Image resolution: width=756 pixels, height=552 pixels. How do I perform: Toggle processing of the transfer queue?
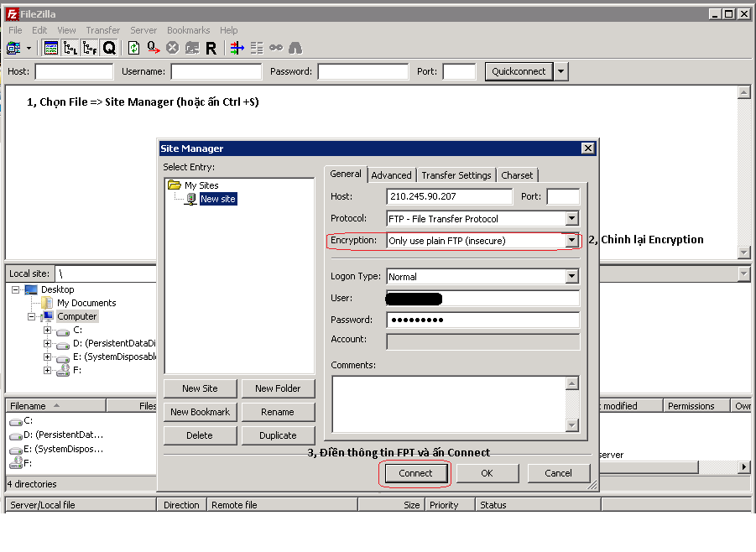click(153, 48)
